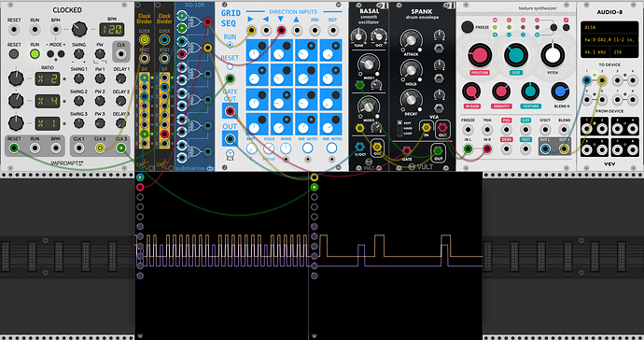Toggle gate of top-row third Grid Seq cell
This screenshot has width=644, height=340.
312,46
